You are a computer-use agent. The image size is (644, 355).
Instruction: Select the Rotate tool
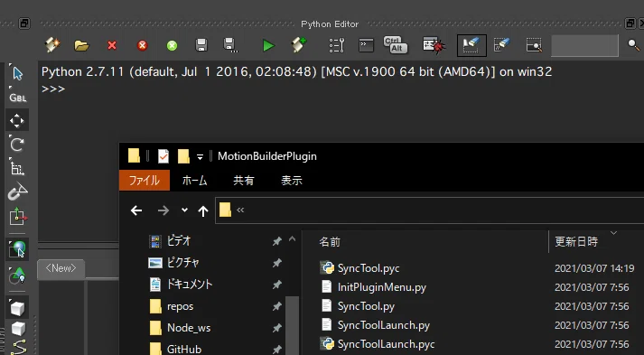[17, 145]
